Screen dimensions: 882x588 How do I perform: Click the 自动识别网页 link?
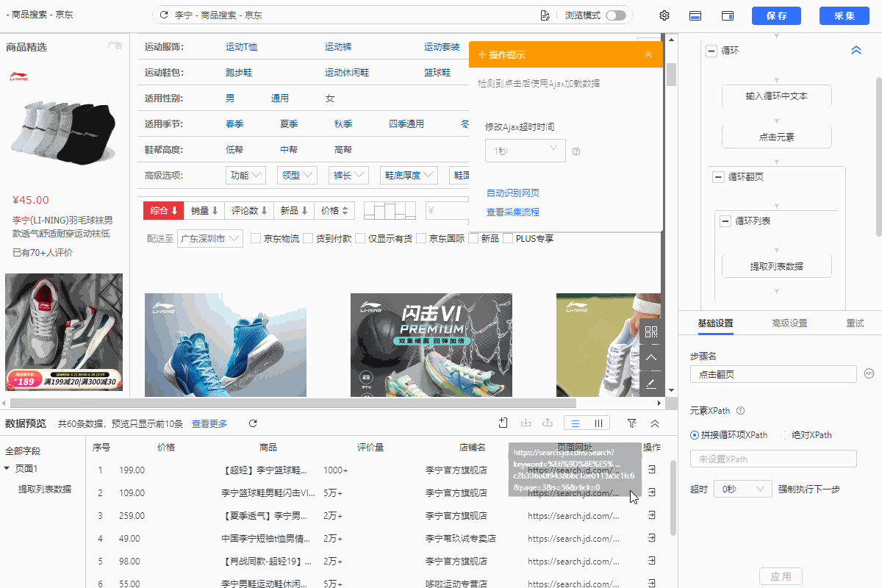[x=513, y=193]
